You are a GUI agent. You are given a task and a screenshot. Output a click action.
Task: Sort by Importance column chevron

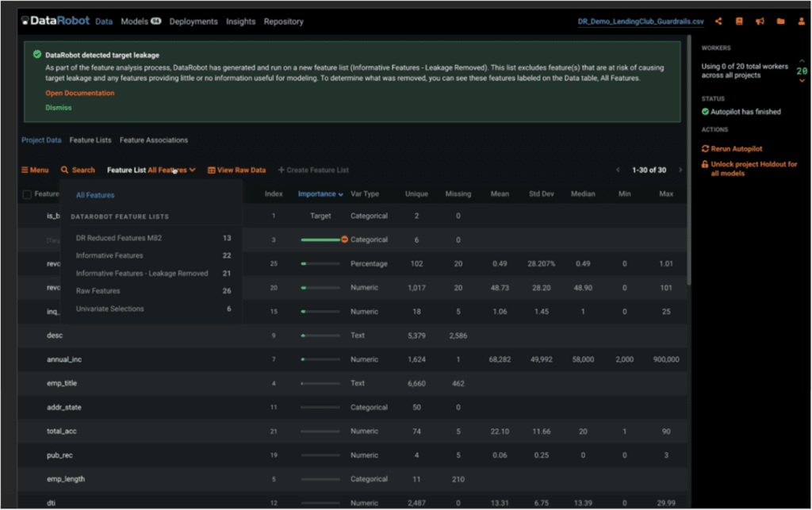click(x=340, y=194)
